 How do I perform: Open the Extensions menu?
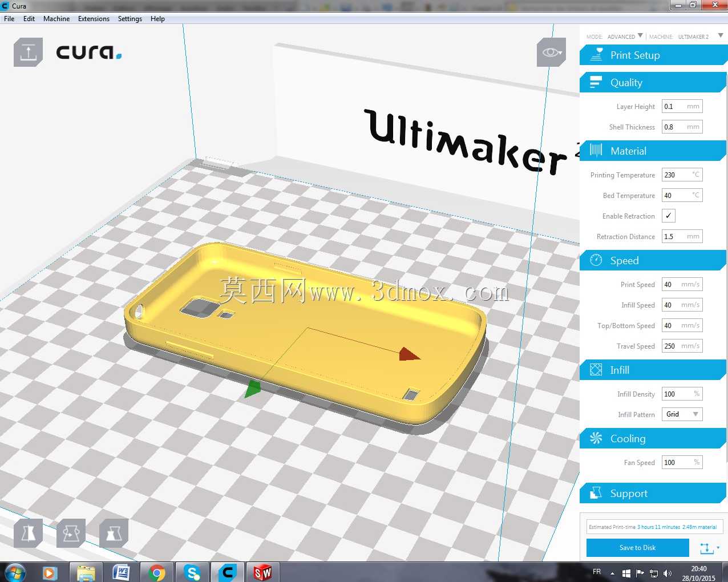click(x=94, y=18)
